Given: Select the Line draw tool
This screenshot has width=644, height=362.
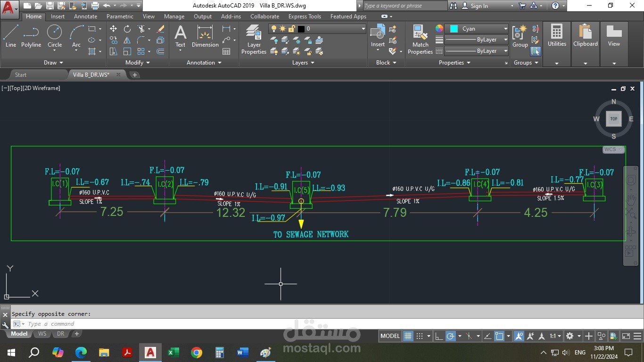Looking at the screenshot, I should 10,36.
